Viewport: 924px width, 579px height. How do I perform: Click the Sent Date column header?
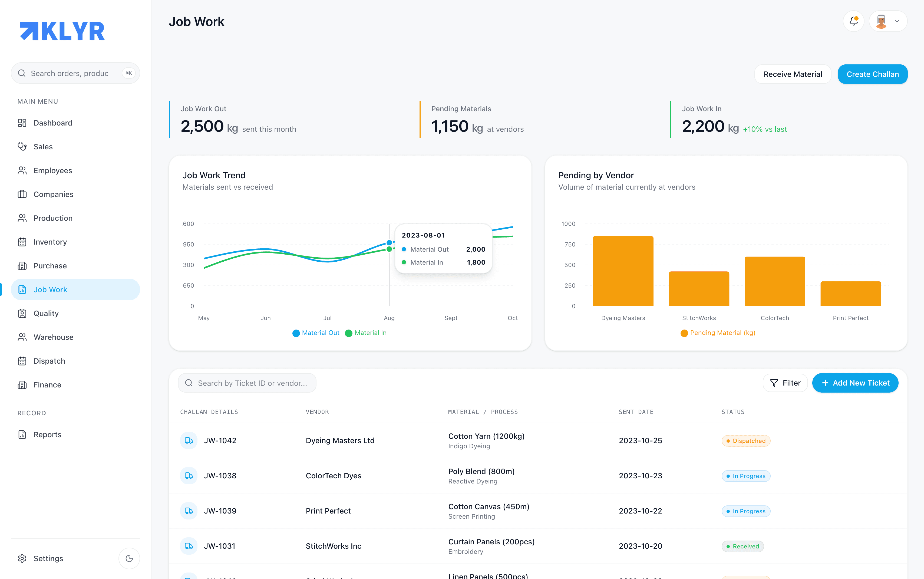click(x=636, y=412)
